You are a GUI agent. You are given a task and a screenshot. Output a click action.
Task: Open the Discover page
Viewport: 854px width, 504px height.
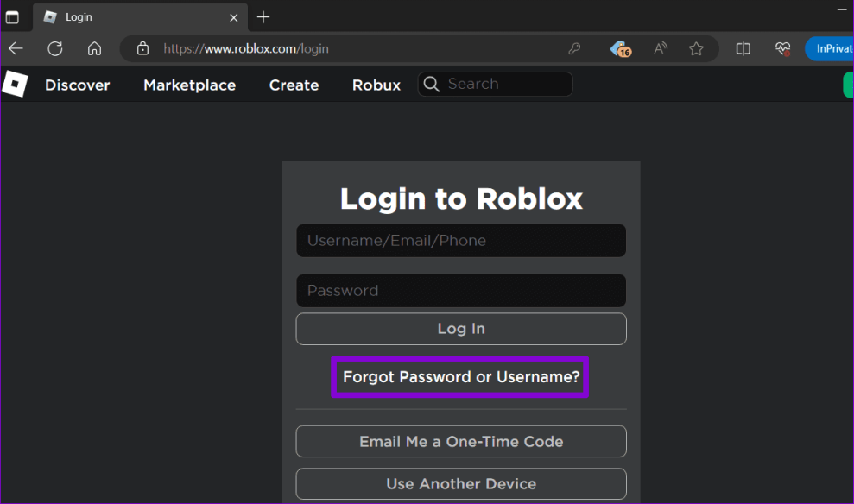pos(78,85)
